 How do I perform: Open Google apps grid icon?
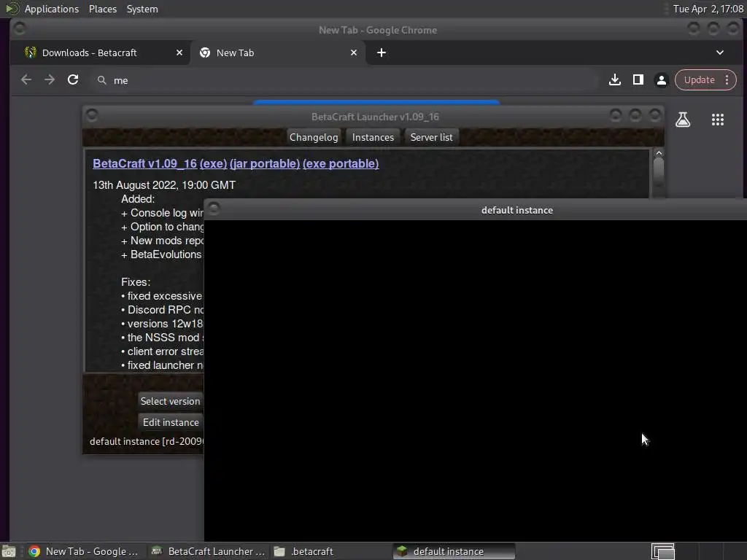coord(718,120)
